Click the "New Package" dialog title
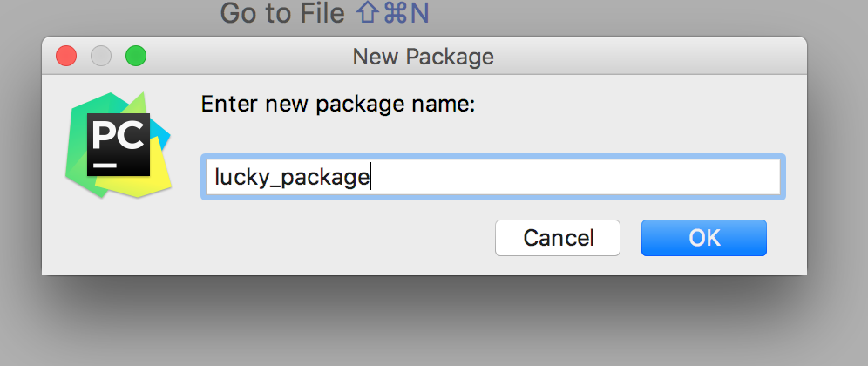This screenshot has width=868, height=366. (423, 58)
